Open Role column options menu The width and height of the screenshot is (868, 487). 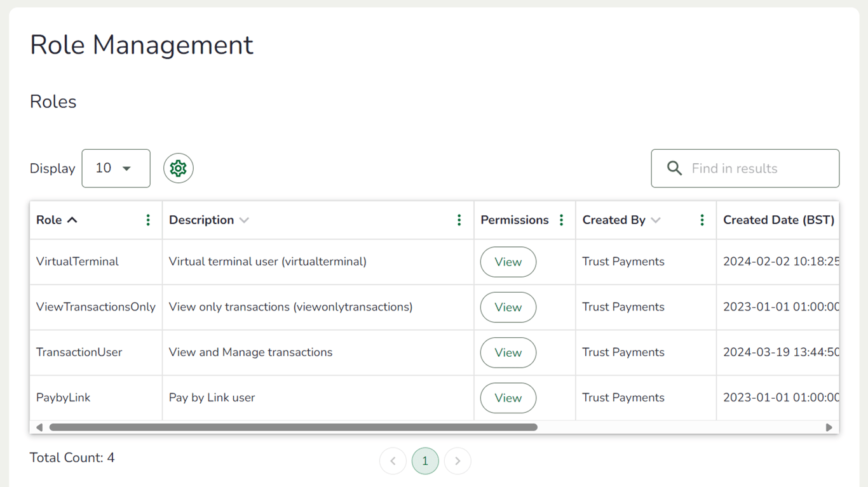(148, 220)
